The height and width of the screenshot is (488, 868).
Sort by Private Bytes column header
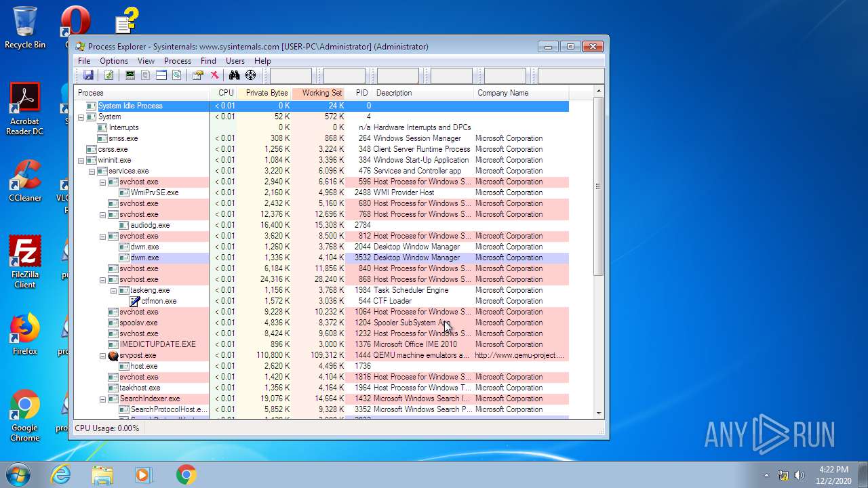coord(264,93)
